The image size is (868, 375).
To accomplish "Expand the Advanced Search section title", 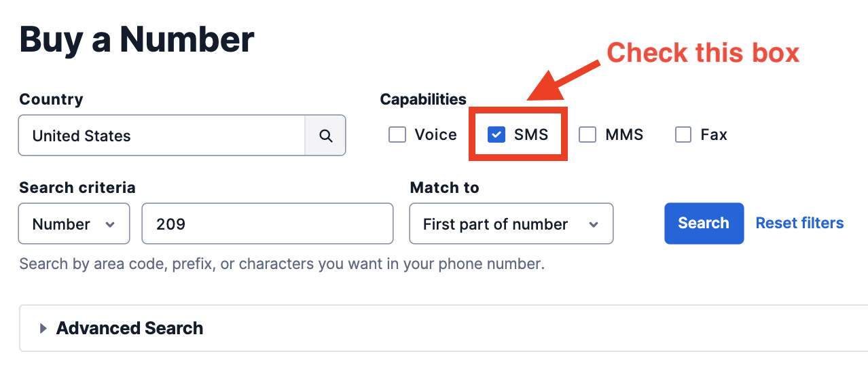I will point(130,329).
